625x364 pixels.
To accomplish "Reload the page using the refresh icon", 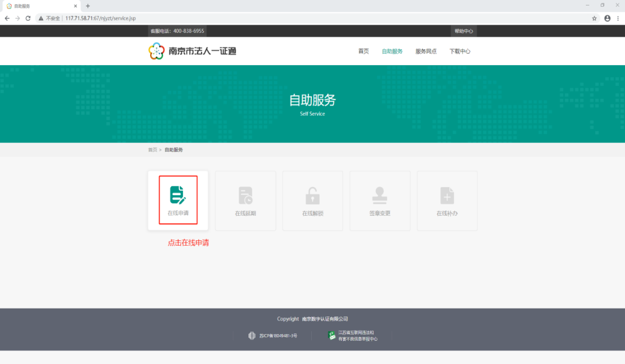I will [x=28, y=18].
